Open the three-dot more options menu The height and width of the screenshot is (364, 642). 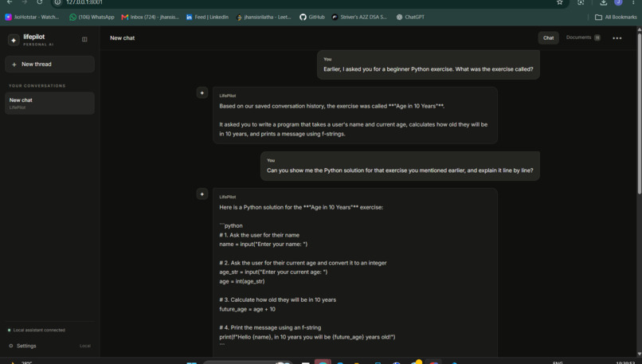[617, 38]
